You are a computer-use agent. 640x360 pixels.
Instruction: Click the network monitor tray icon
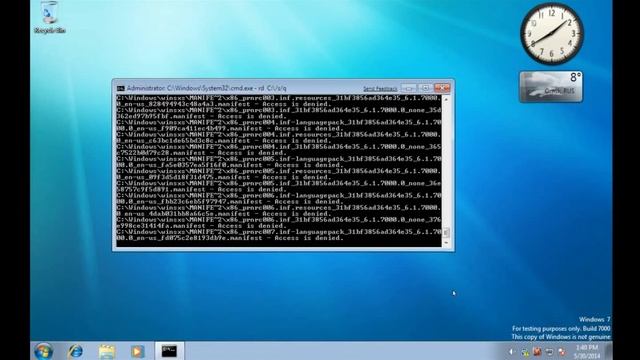[x=549, y=352]
